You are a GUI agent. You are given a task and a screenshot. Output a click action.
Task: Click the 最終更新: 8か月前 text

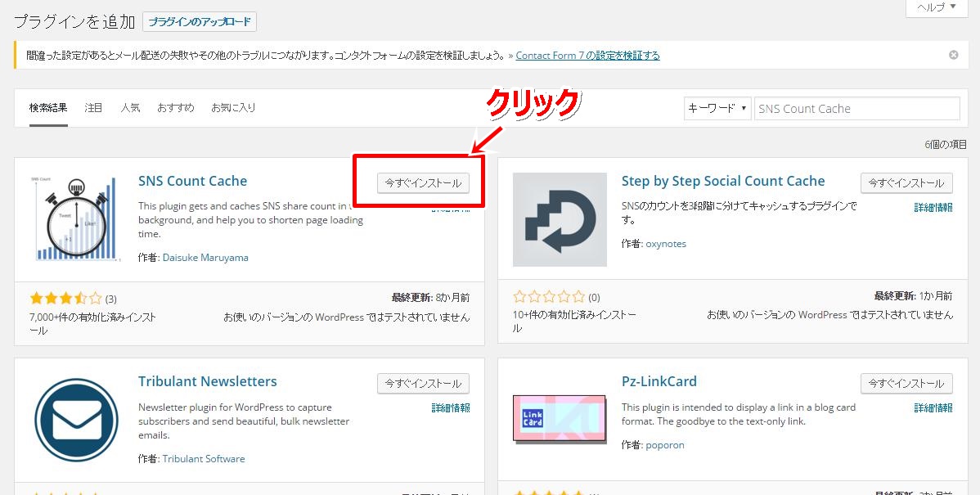430,297
